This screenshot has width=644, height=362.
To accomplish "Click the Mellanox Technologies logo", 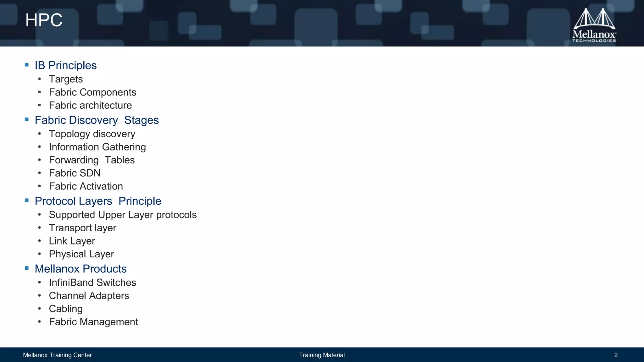I will click(x=594, y=25).
